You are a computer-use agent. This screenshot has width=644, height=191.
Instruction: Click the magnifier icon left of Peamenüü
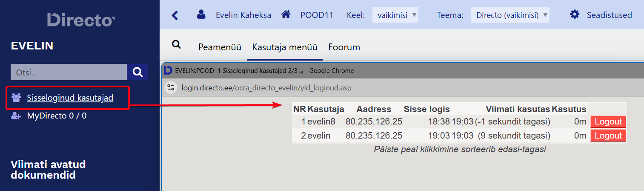(176, 45)
